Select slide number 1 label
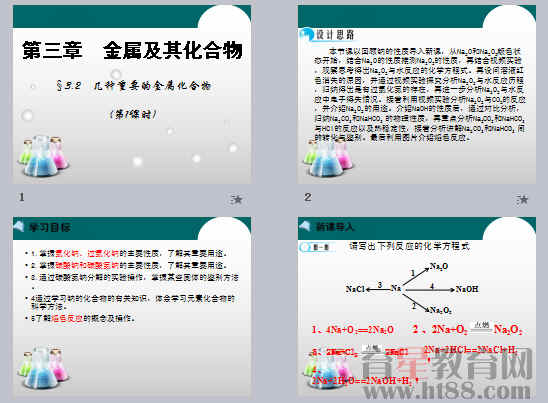Screen dimensions: 548x403 (22, 197)
